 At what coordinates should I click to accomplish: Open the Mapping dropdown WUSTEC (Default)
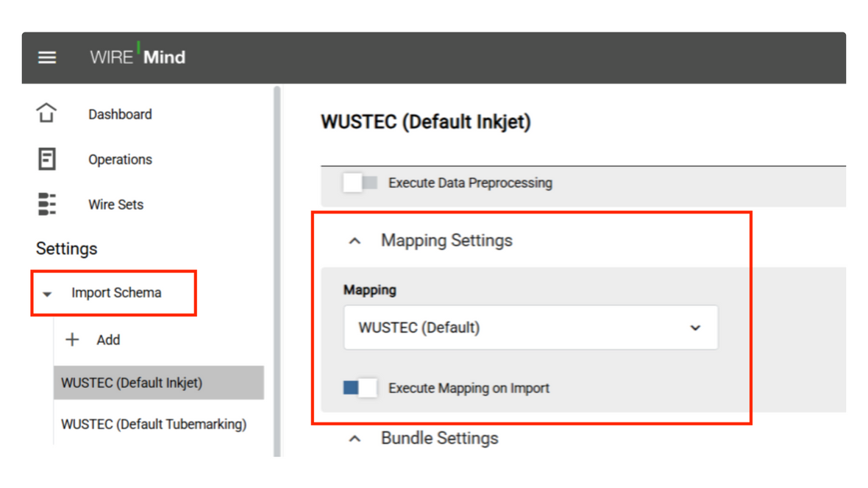coord(530,328)
